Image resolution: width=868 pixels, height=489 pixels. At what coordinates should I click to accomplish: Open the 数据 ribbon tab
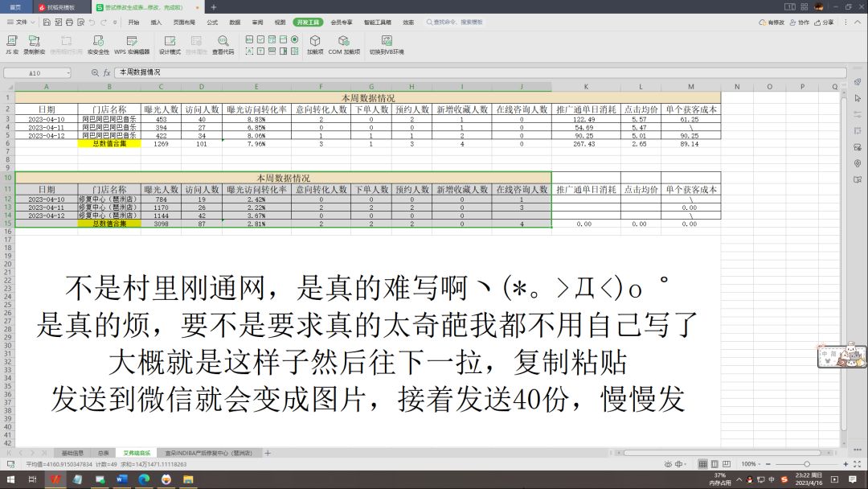point(235,23)
